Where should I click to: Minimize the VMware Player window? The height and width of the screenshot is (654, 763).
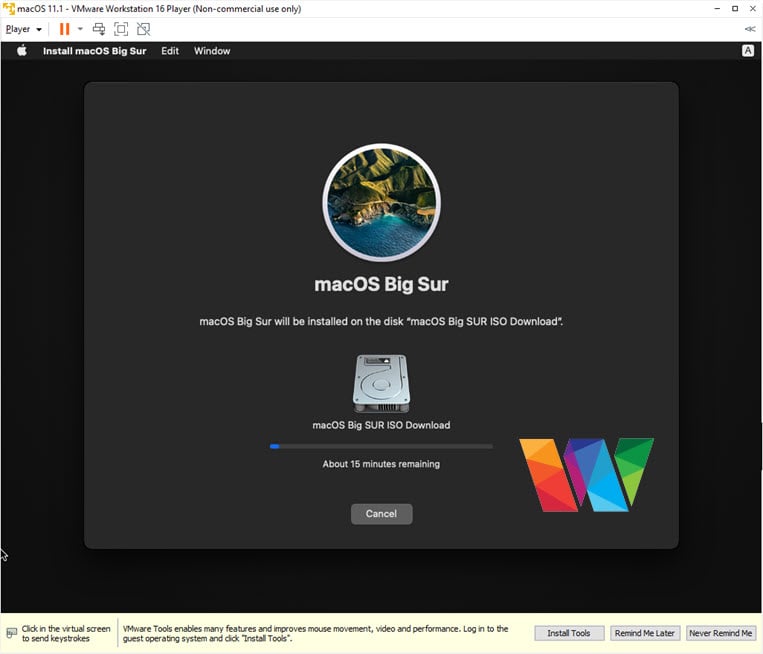[717, 9]
